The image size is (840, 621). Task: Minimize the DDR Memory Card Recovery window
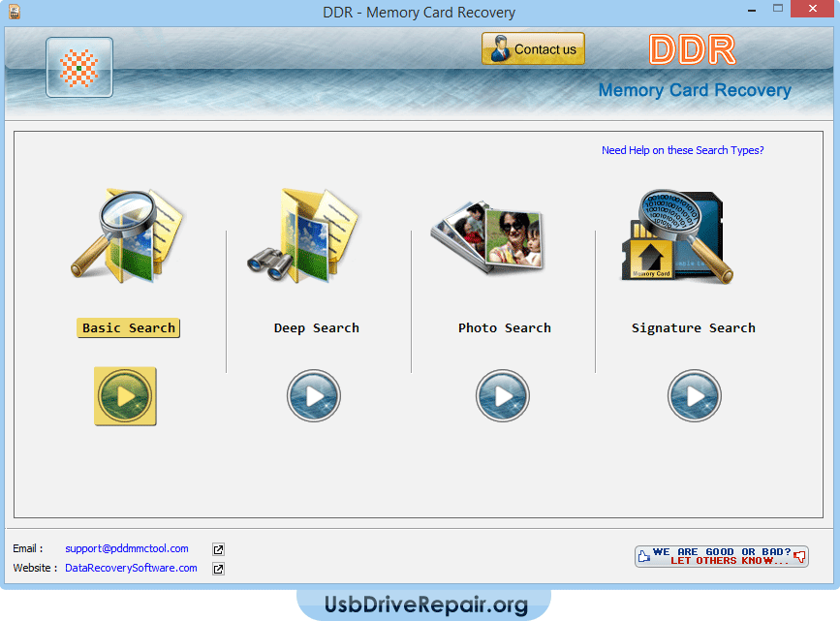(752, 10)
